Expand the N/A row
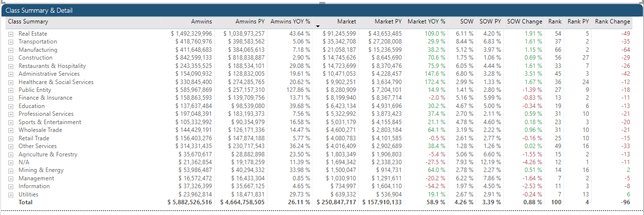644x215 pixels. 10,162
